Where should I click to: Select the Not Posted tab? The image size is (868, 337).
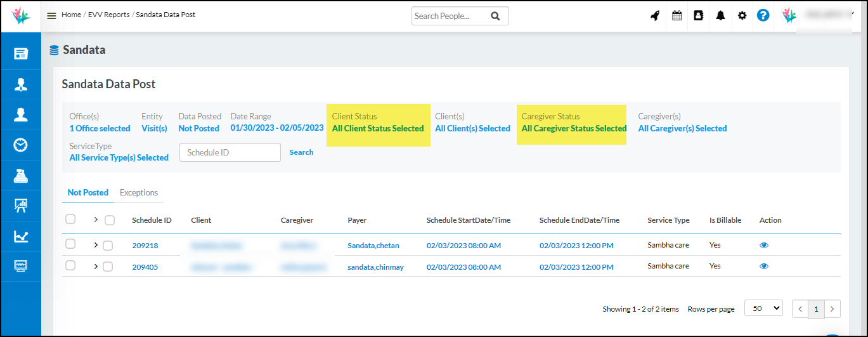(x=88, y=193)
